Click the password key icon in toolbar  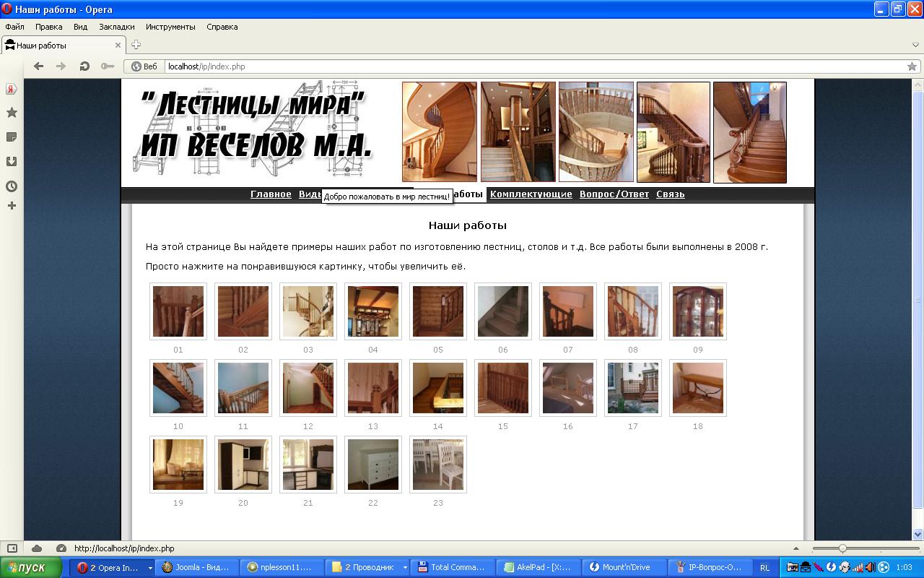pyautogui.click(x=108, y=66)
